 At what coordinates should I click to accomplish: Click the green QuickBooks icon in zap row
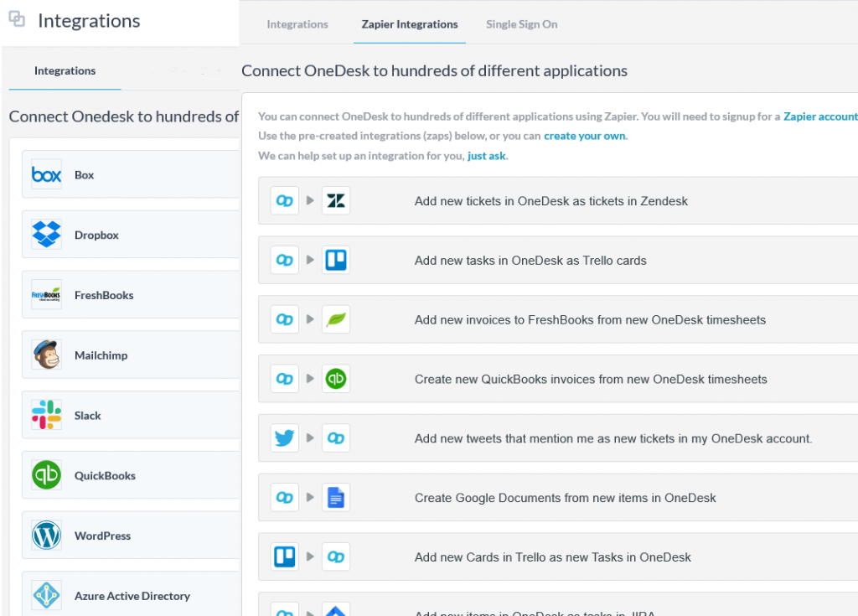336,379
